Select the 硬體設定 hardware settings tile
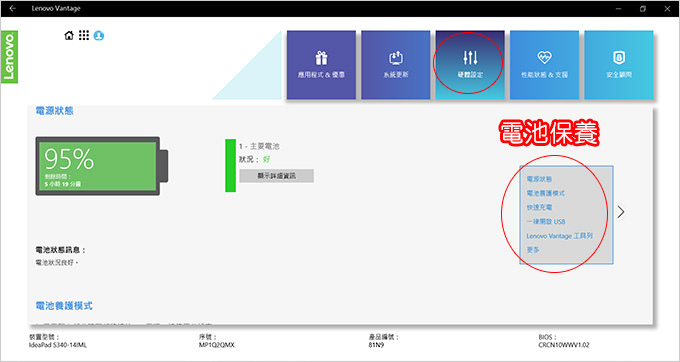The image size is (680, 362). click(470, 65)
